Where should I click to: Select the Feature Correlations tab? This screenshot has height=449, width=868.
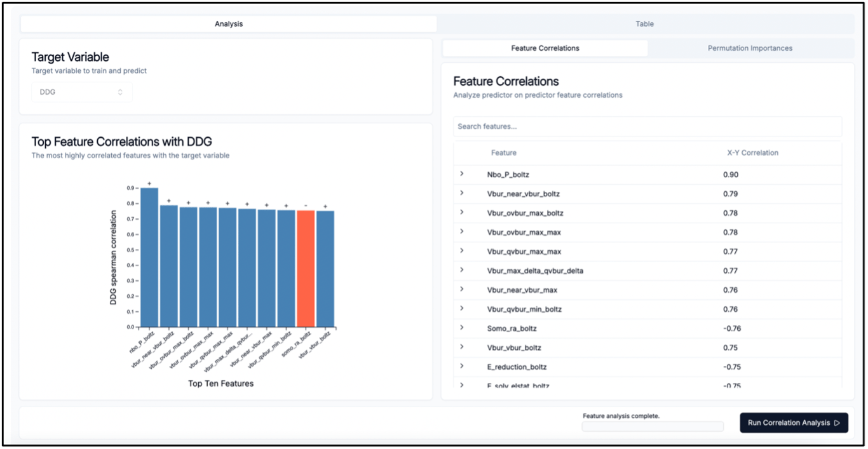pos(545,48)
